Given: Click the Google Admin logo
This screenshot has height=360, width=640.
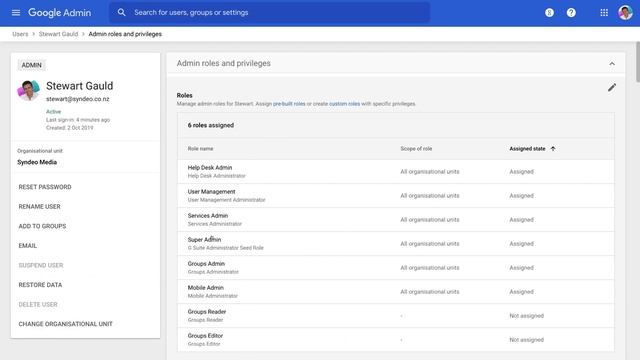Looking at the screenshot, I should tap(60, 13).
